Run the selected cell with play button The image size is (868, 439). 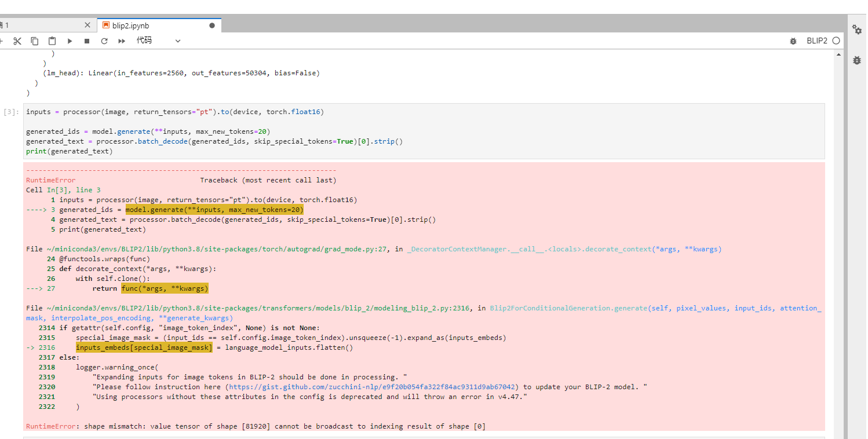(x=70, y=41)
